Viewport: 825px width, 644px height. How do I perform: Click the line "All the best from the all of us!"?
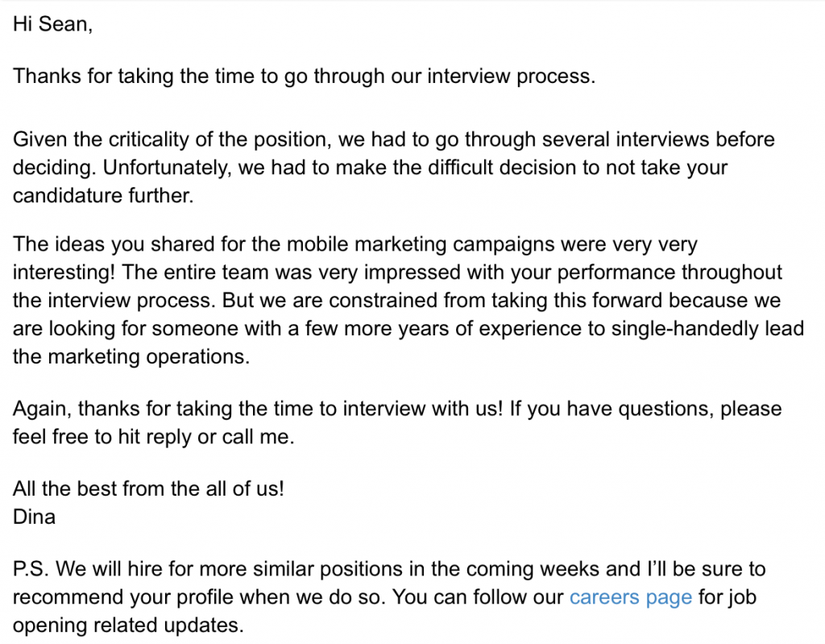148,488
